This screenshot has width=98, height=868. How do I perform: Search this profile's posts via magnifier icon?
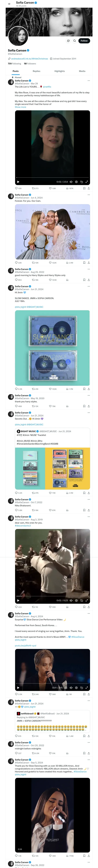point(75,41)
